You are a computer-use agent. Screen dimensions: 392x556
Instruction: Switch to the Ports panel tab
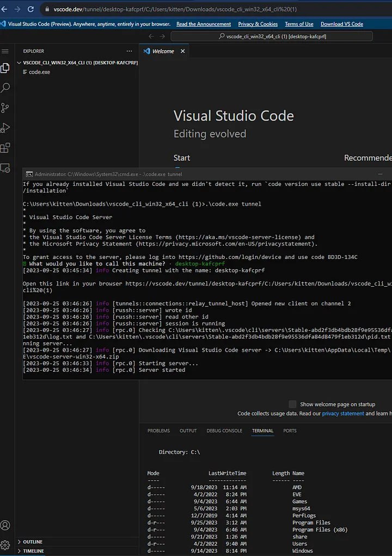tap(290, 431)
